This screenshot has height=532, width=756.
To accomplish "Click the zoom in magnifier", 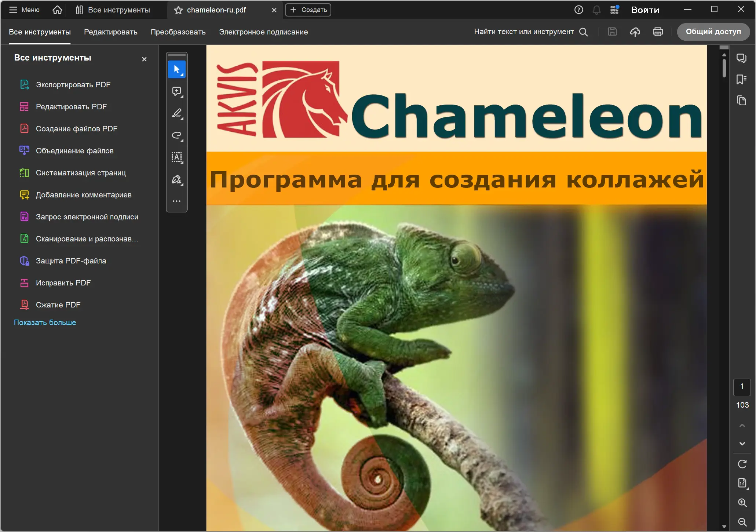I will pyautogui.click(x=742, y=503).
